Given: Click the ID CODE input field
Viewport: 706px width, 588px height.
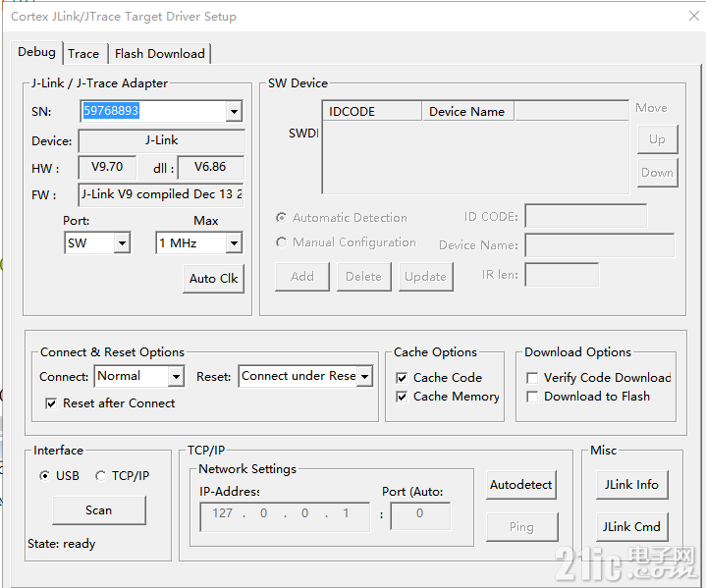Looking at the screenshot, I should tap(586, 216).
